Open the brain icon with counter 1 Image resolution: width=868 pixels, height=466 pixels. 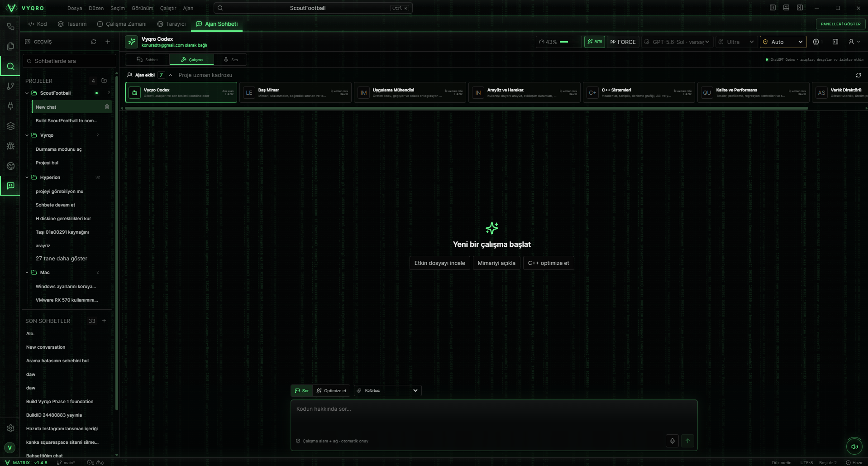(818, 42)
